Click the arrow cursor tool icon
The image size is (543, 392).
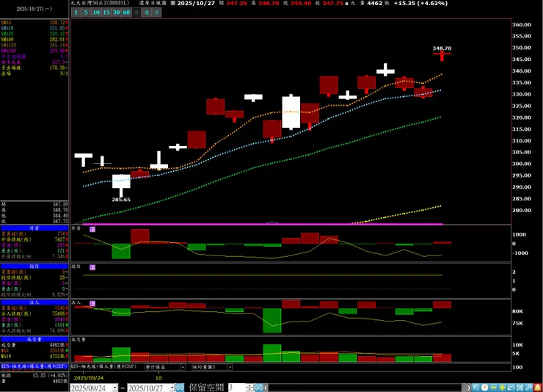tap(476, 388)
